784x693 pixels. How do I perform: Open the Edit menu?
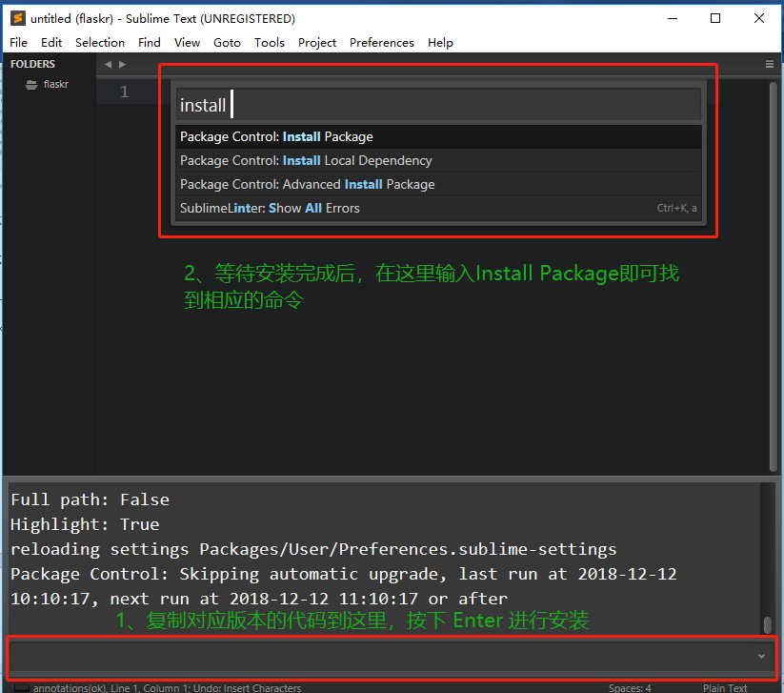pyautogui.click(x=51, y=43)
